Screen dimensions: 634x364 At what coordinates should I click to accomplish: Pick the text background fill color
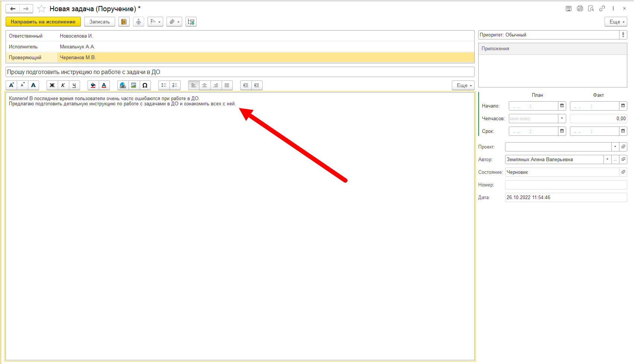pyautogui.click(x=93, y=85)
